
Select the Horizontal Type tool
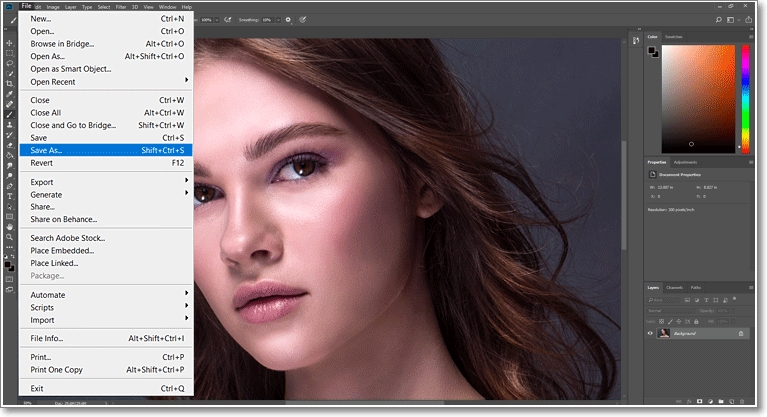9,196
